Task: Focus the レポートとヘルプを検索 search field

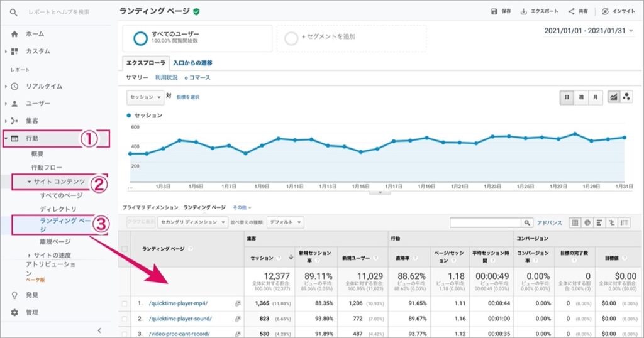Action: (x=58, y=13)
